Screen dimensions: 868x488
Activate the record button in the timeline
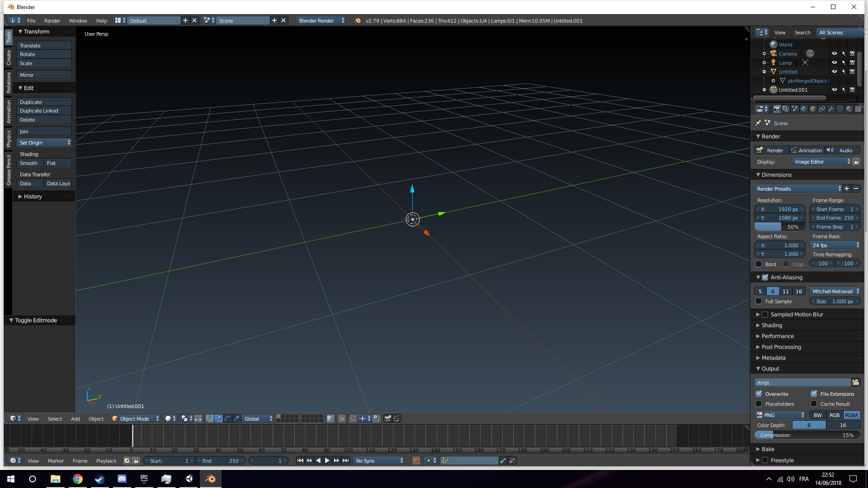coord(416,460)
